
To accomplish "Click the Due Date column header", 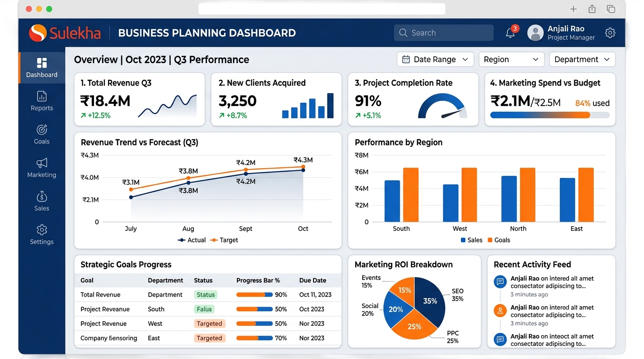I will pos(313,280).
